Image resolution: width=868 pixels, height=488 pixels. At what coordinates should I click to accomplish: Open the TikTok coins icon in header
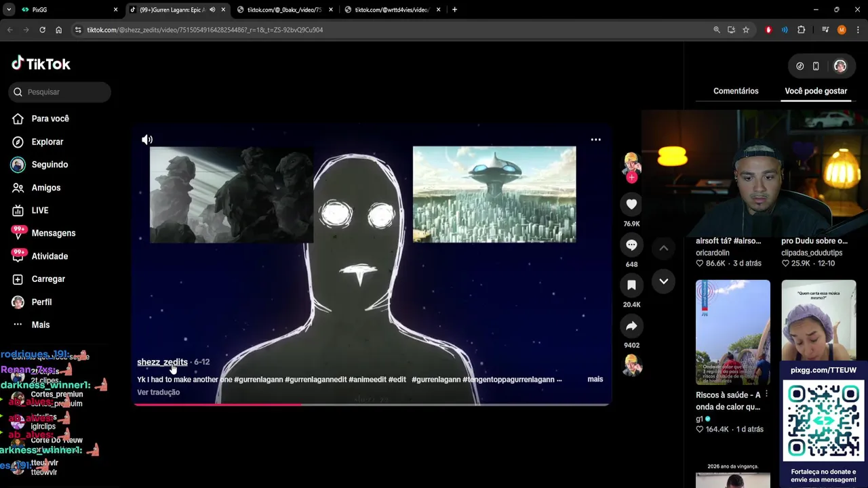click(800, 66)
